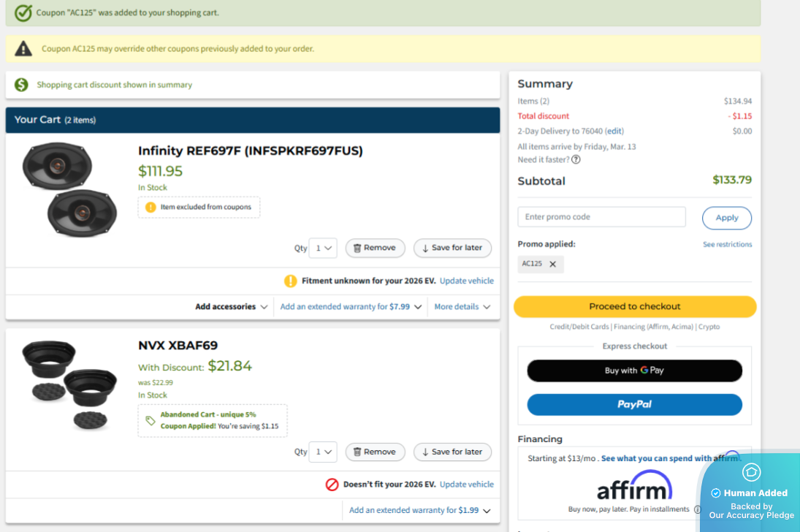Click the fitment unknown warning icon
800x532 pixels.
pos(290,281)
